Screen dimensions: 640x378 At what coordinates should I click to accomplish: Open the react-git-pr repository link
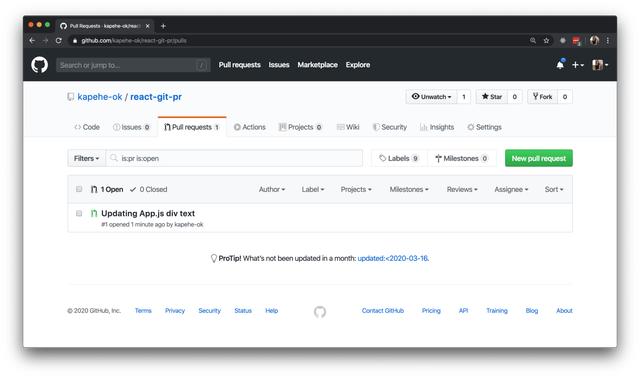[156, 97]
